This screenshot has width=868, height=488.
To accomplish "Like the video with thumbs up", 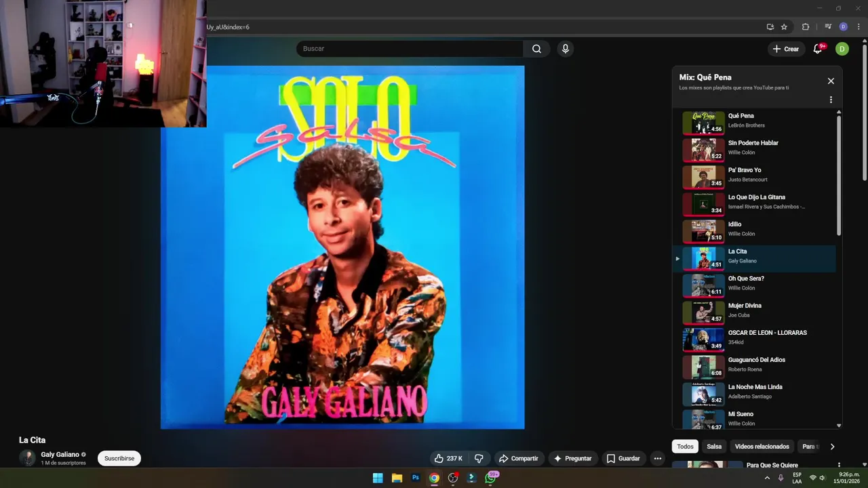I will (x=449, y=458).
